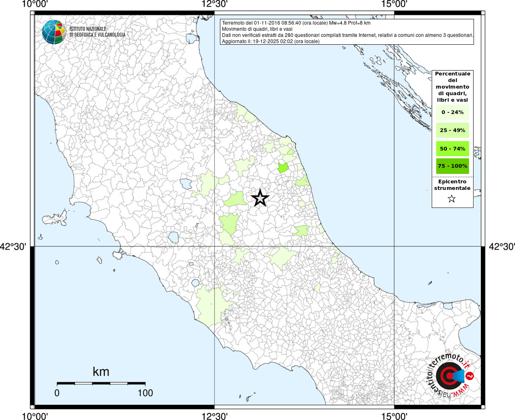Click the epicenter star on the map
The image size is (515, 420).
[x=260, y=198]
